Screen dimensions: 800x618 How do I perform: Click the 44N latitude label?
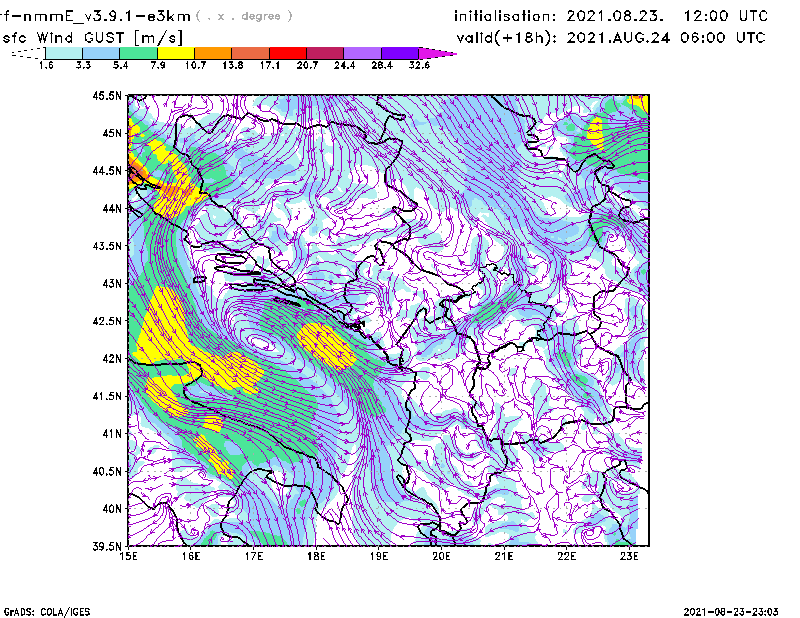coord(112,208)
